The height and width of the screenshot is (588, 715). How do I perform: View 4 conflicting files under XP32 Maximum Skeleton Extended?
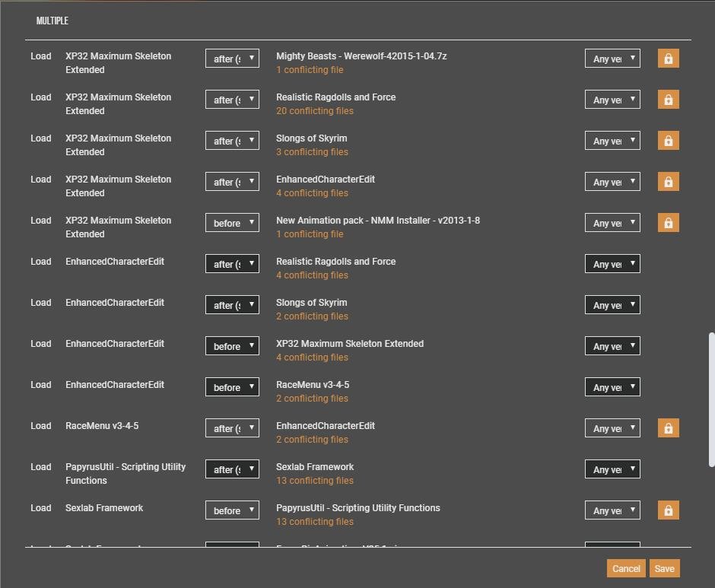coord(312,358)
